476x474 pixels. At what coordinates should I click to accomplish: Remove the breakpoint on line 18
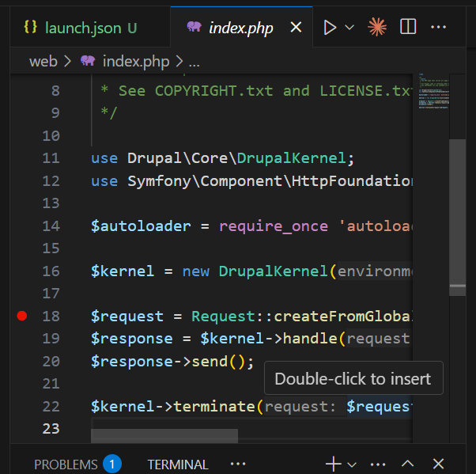click(x=22, y=316)
